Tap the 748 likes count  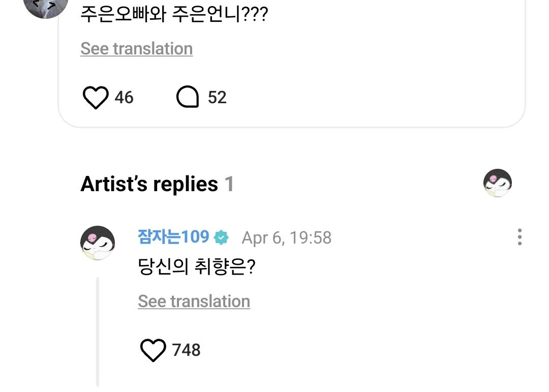pos(186,350)
